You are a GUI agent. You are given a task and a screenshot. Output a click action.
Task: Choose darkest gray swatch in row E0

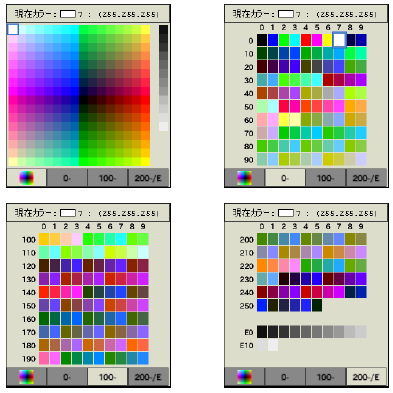(262, 332)
